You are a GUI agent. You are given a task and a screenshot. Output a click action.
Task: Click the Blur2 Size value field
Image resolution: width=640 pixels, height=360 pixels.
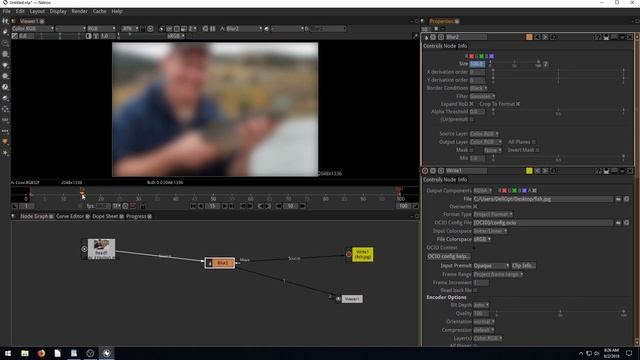pos(477,64)
